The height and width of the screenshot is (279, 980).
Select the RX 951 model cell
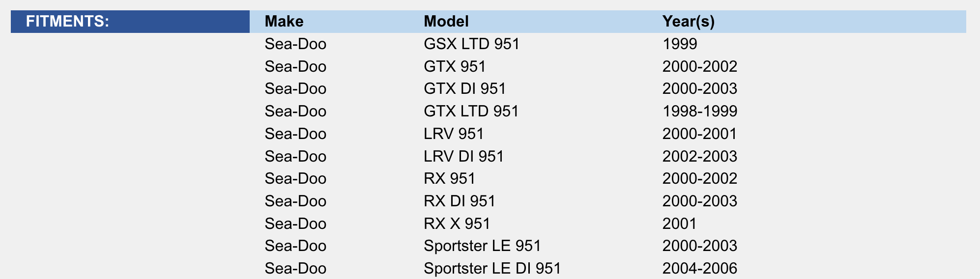[449, 179]
